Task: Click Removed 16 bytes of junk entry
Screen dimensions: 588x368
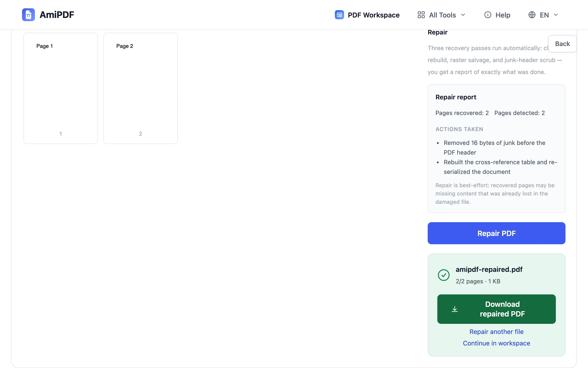Action: point(495,147)
